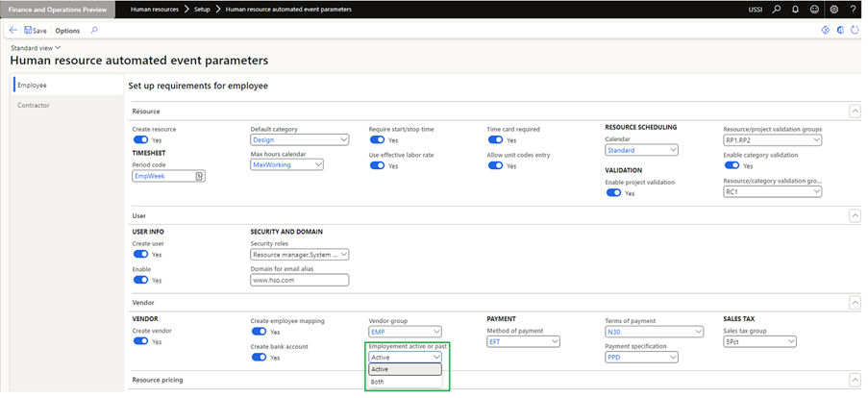This screenshot has height=398, width=868.
Task: Select Both from the dropdown list
Action: point(379,382)
